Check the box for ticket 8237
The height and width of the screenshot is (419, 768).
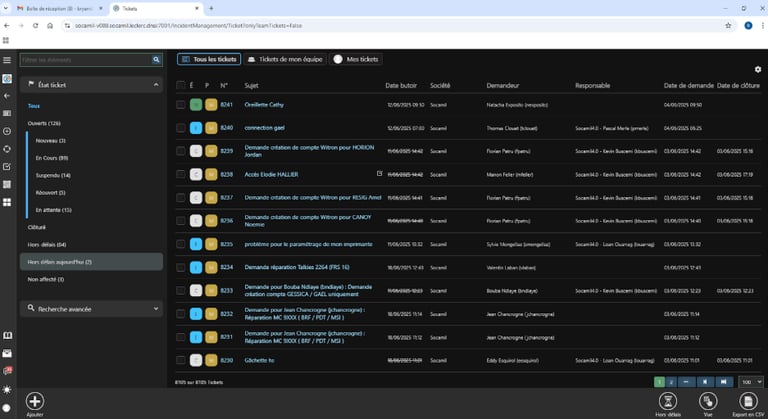click(181, 197)
